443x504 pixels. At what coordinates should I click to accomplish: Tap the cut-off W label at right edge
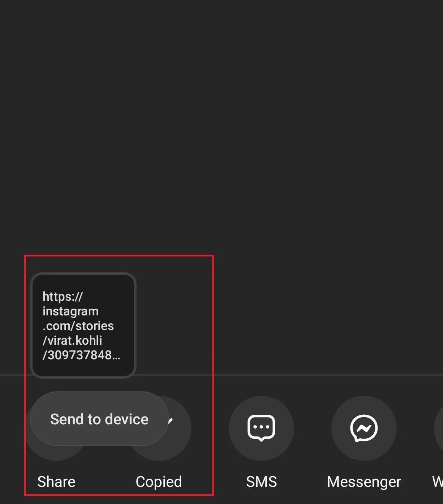(438, 481)
